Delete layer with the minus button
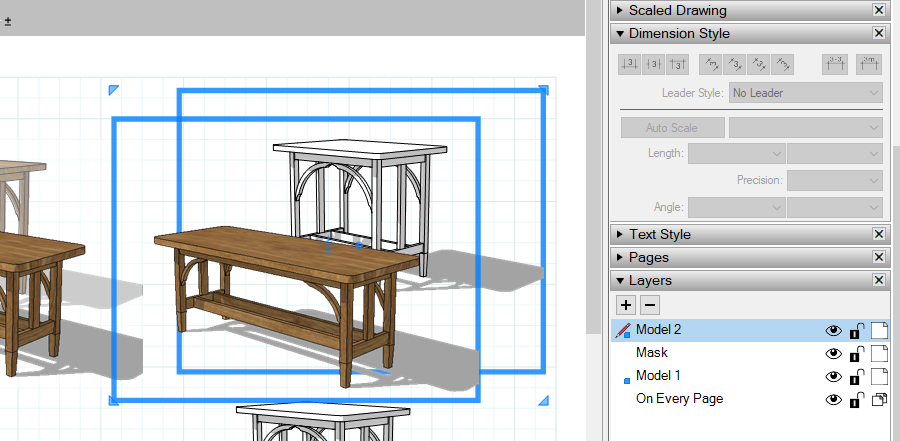900x441 pixels. click(x=650, y=304)
